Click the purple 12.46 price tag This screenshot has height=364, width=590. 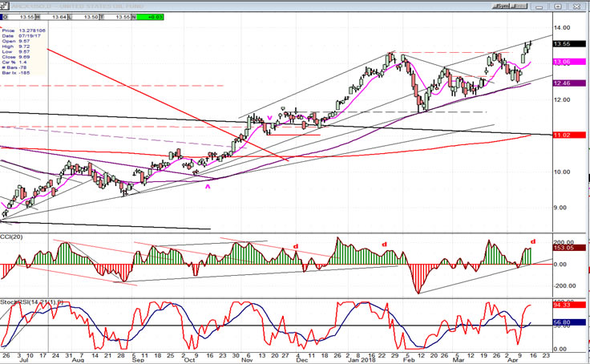pyautogui.click(x=571, y=83)
